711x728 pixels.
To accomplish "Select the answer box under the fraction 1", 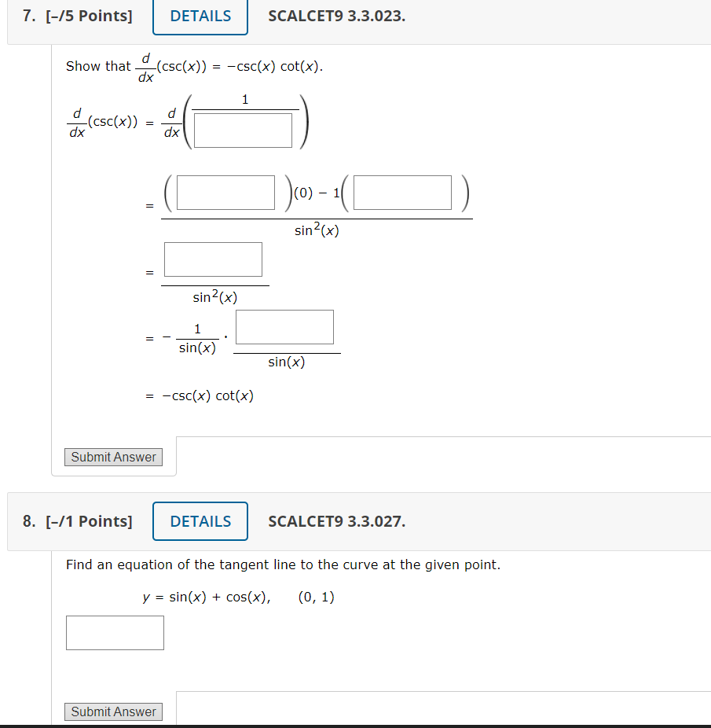I will 243,130.
